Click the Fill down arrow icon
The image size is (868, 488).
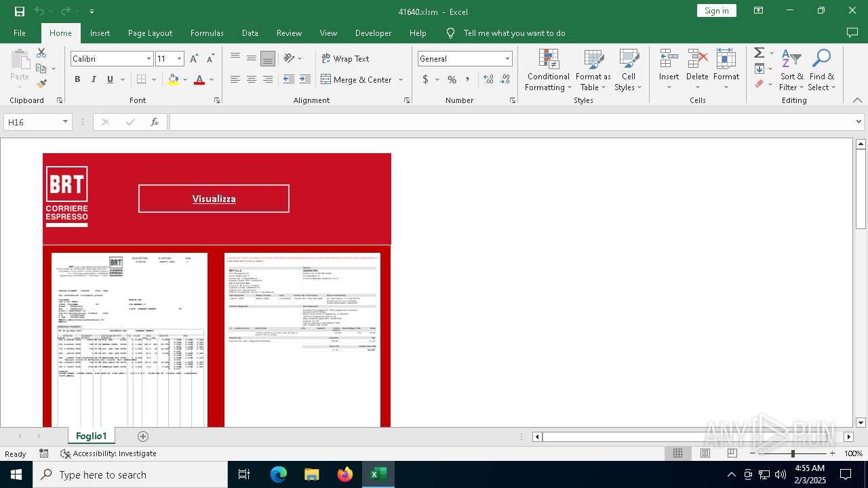(759, 68)
